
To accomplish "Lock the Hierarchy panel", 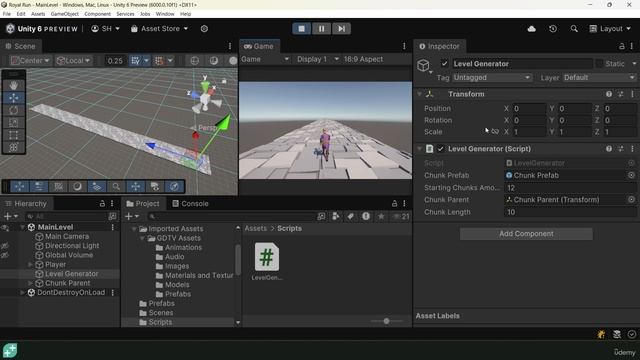I will 102,203.
